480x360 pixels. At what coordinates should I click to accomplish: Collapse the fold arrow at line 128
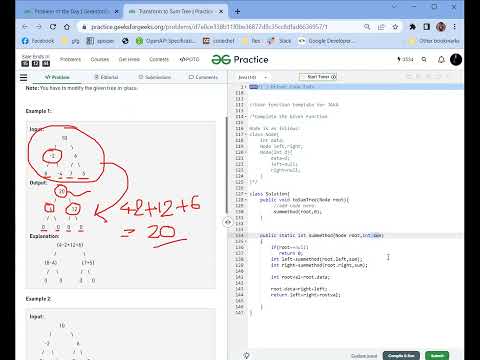(246, 200)
